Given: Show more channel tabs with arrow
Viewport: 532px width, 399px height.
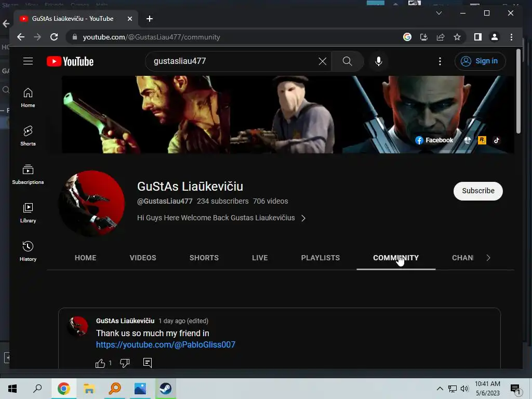Looking at the screenshot, I should 488,258.
